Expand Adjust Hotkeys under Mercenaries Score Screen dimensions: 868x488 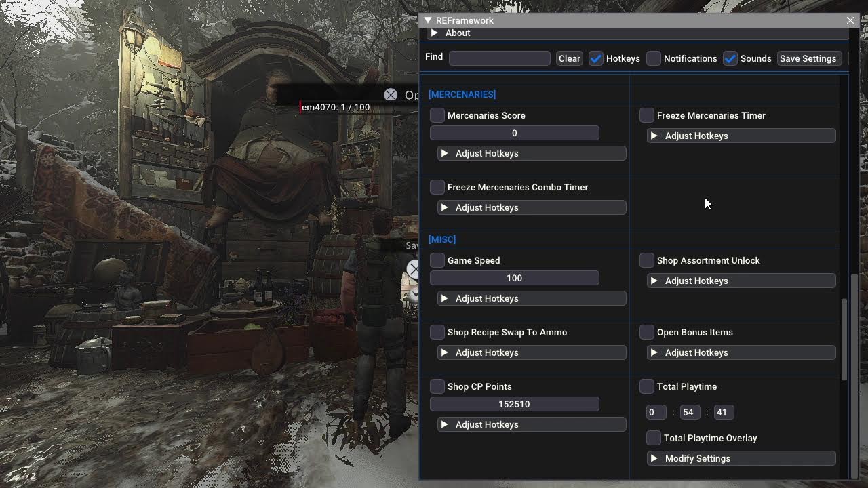pyautogui.click(x=532, y=153)
